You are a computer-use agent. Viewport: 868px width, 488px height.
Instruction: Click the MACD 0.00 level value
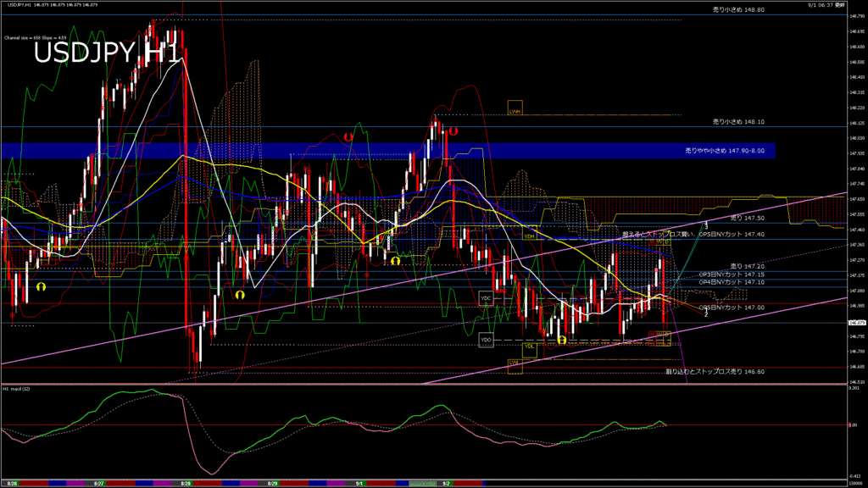[853, 425]
